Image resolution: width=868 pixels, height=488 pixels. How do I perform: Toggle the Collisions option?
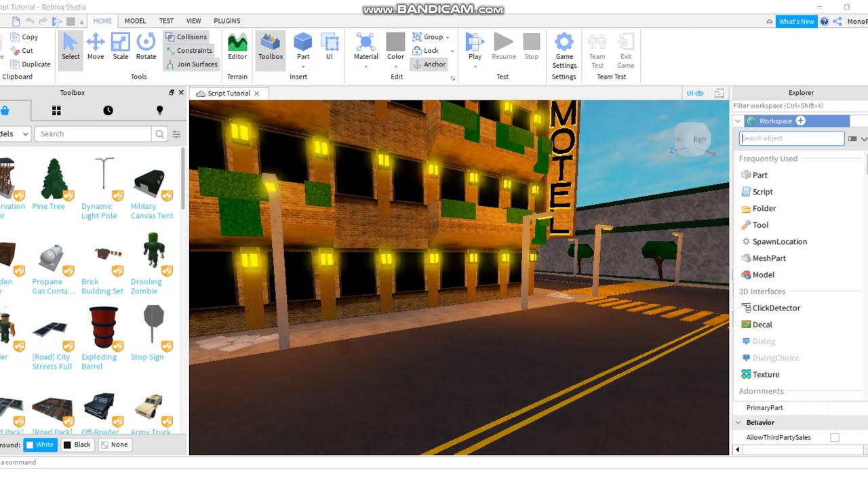(x=186, y=37)
